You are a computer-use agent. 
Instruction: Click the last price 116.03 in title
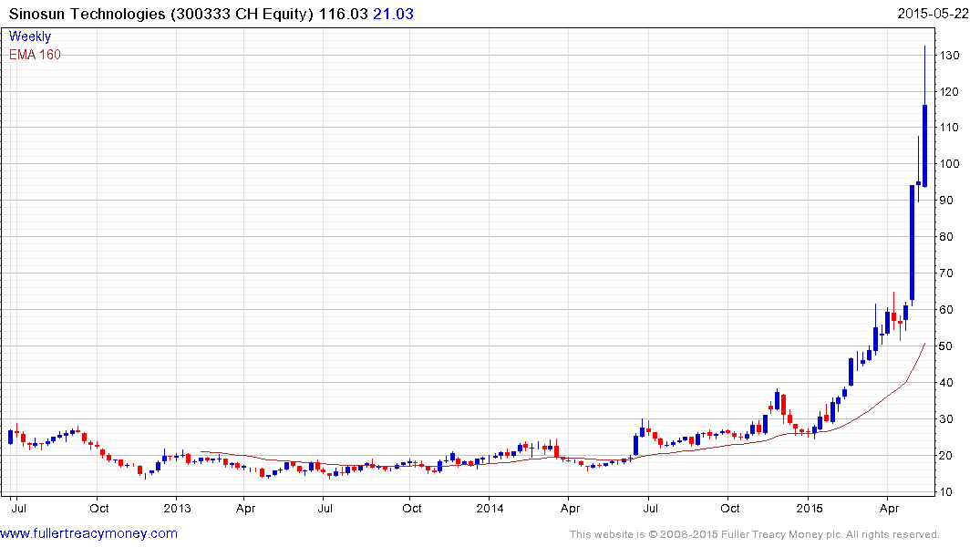(343, 14)
